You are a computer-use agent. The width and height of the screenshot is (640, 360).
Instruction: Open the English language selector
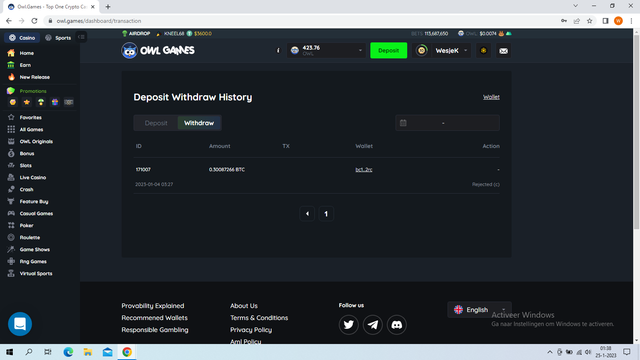479,310
